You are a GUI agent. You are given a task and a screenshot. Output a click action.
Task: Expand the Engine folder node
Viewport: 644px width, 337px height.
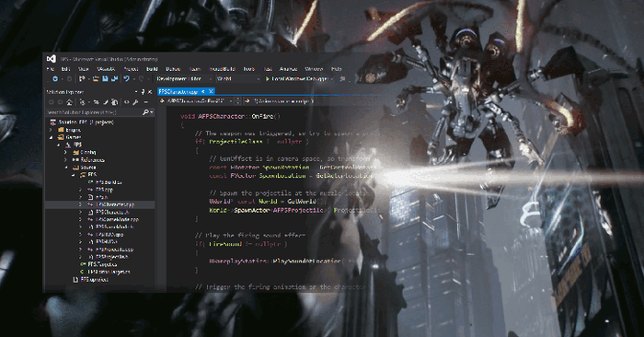point(51,130)
